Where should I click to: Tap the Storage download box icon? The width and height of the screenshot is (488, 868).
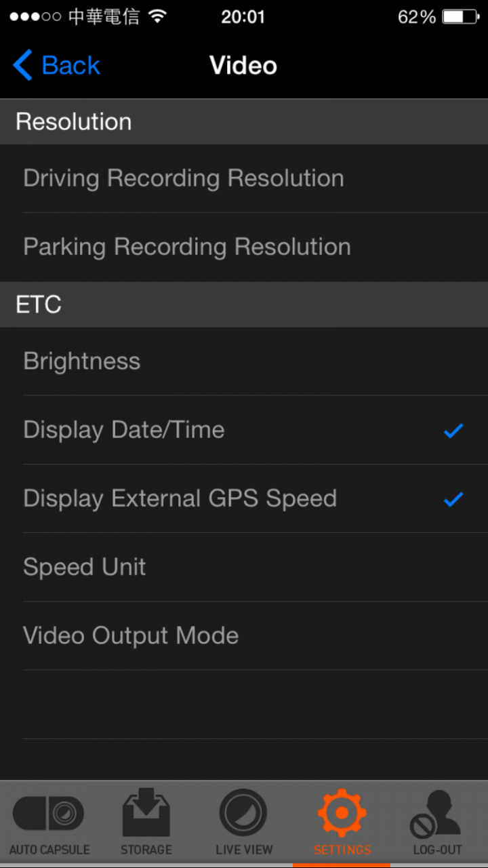(x=146, y=812)
